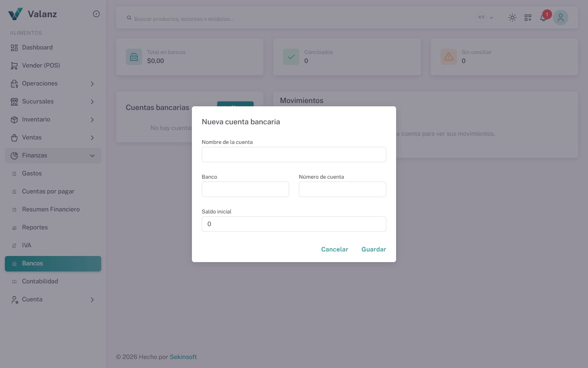Select the IVA item icon in sidebar
The width and height of the screenshot is (588, 368).
[14, 246]
